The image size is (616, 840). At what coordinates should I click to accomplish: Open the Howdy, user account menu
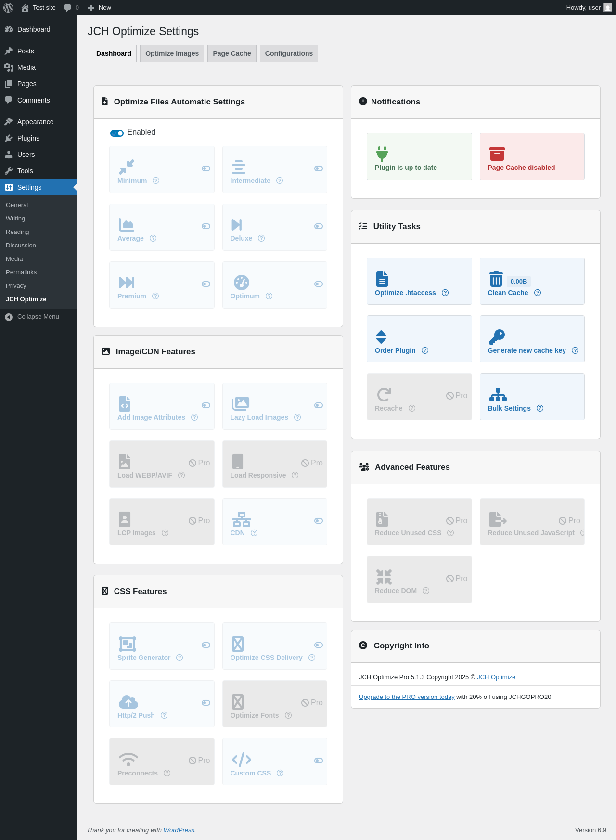point(589,8)
